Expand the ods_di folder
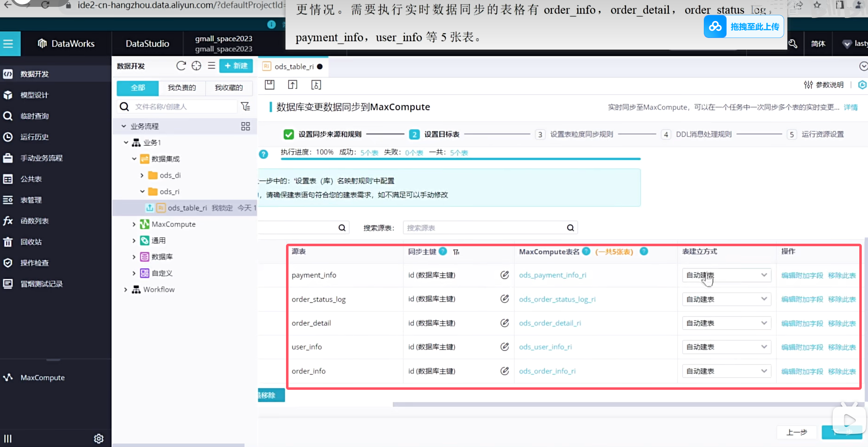Viewport: 868px width, 447px height. coord(142,175)
